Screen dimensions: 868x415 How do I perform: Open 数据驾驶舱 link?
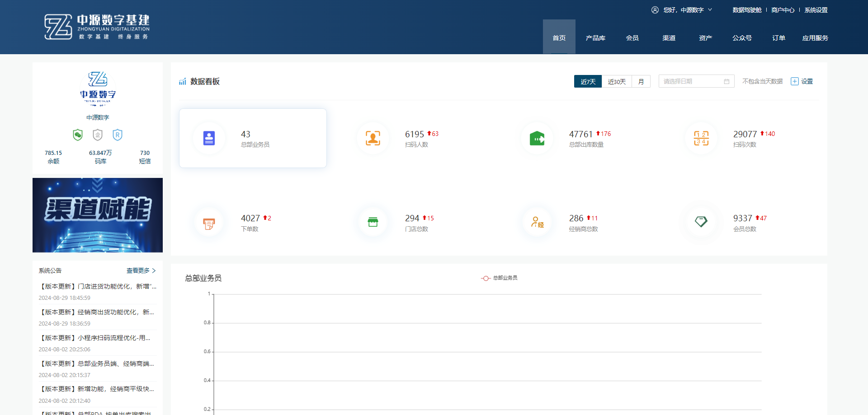(747, 10)
